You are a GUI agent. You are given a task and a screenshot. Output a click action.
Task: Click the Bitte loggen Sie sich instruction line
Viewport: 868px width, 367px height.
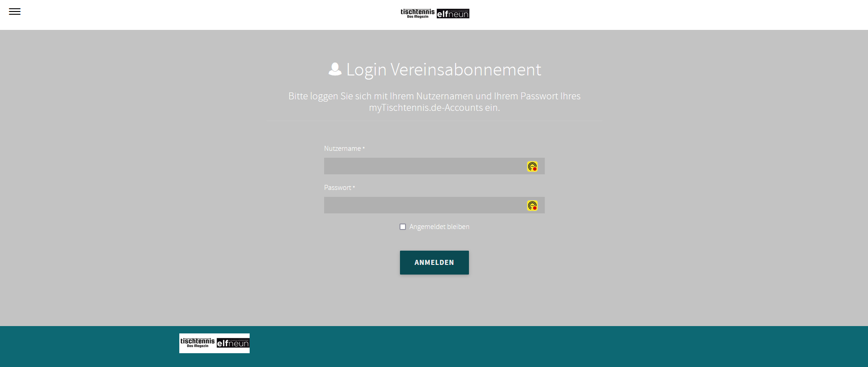(x=434, y=96)
